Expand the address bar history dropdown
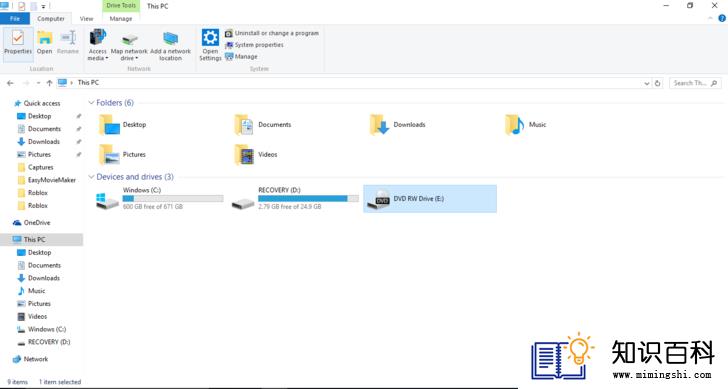 pos(647,84)
